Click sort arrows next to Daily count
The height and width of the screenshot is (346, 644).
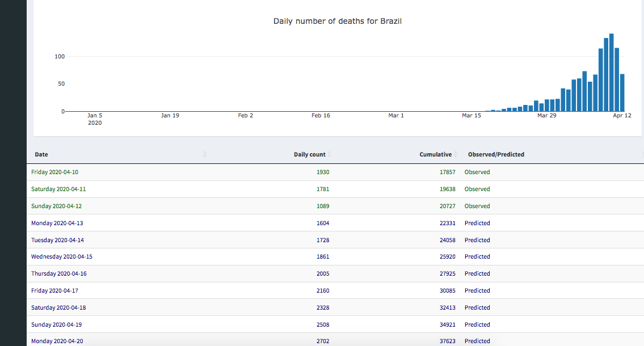tap(330, 154)
